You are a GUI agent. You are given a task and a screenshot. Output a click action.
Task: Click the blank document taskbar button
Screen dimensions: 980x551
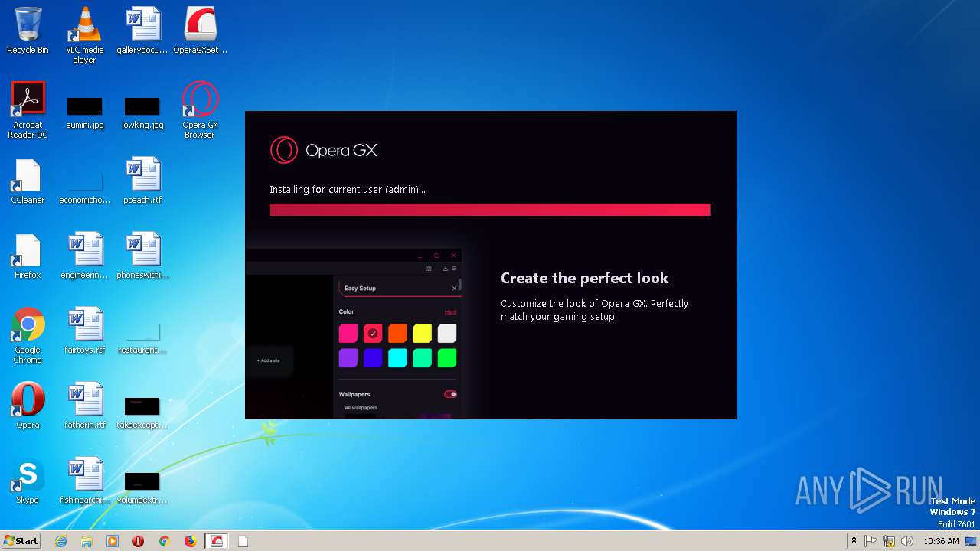(243, 541)
